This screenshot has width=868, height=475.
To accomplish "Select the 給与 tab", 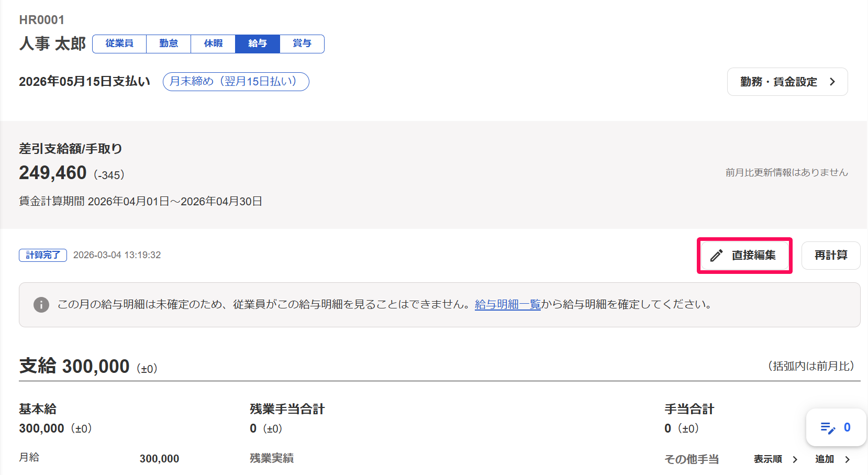I will pyautogui.click(x=258, y=43).
